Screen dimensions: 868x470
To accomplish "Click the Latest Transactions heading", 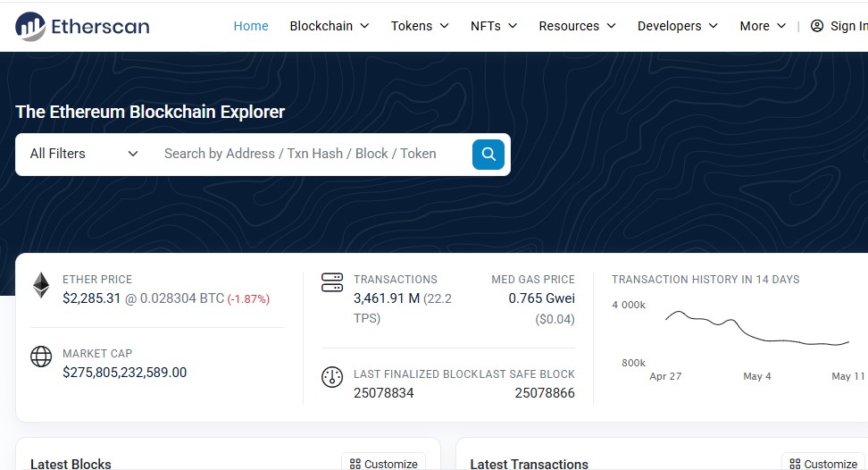I will click(x=530, y=464).
